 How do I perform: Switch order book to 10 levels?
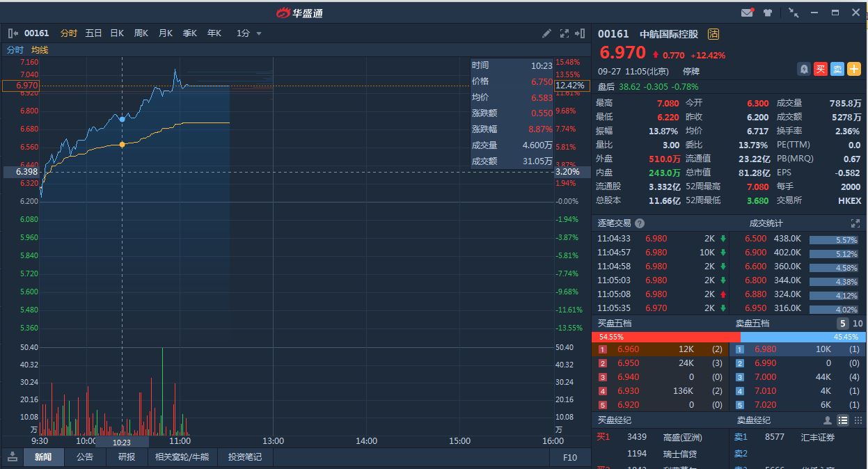tap(858, 324)
